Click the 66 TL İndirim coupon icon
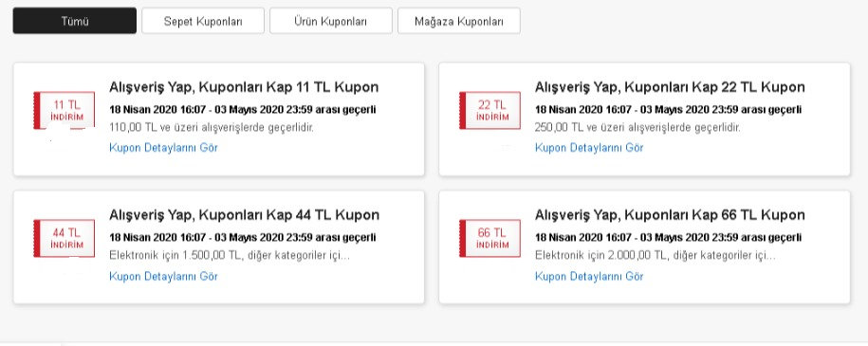The width and height of the screenshot is (868, 346). pos(489,239)
